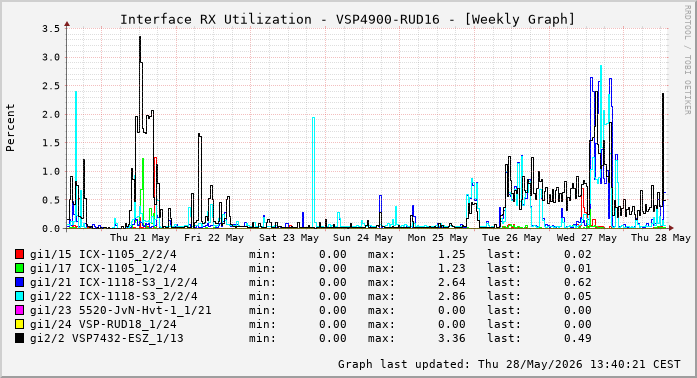Click the cyan gi1/22 legend swatch

tap(19, 296)
